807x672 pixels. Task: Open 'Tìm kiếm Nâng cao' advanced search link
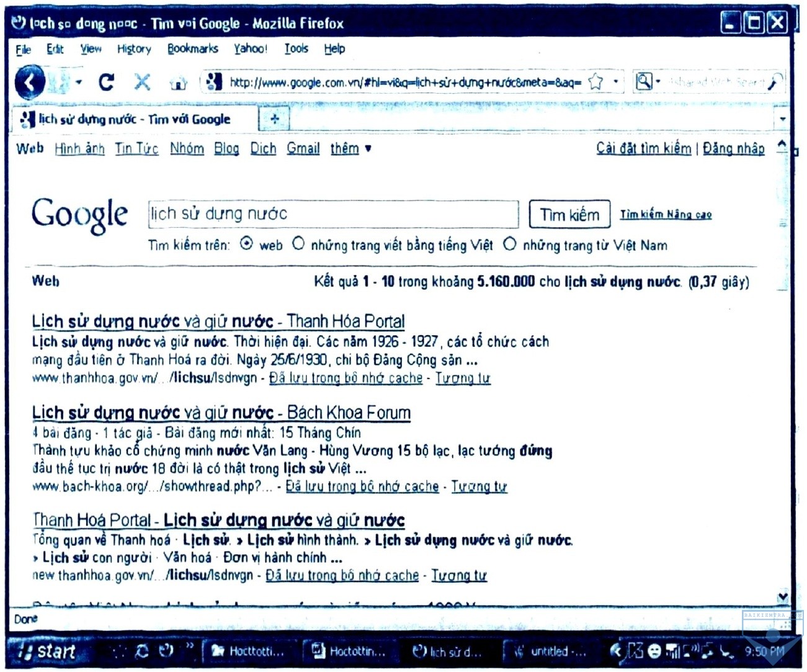[666, 215]
